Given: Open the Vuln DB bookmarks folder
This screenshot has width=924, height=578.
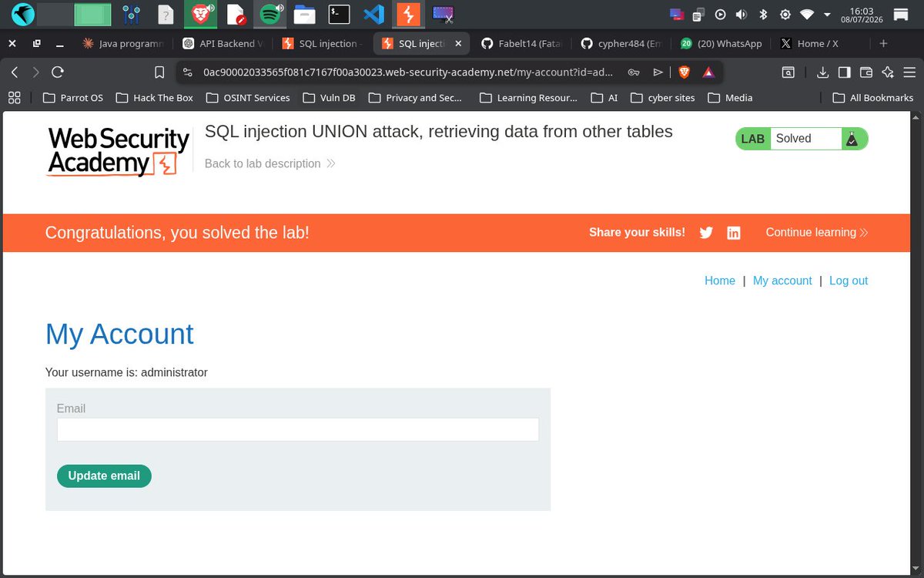Looking at the screenshot, I should 330,98.
